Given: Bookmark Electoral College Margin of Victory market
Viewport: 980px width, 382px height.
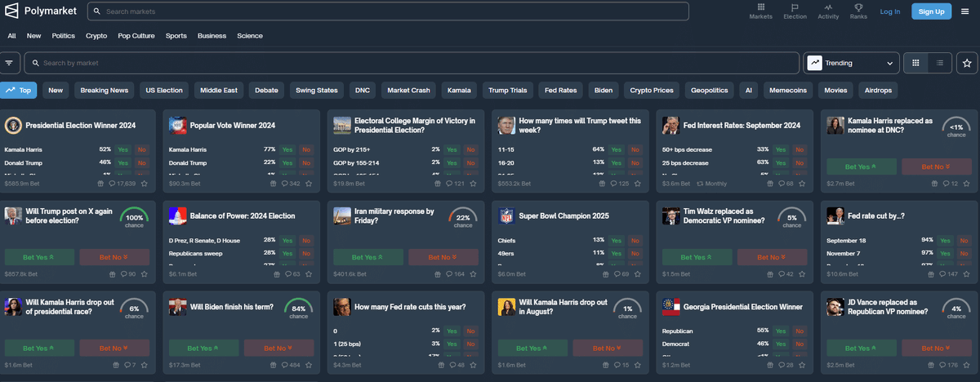Looking at the screenshot, I should 473,184.
